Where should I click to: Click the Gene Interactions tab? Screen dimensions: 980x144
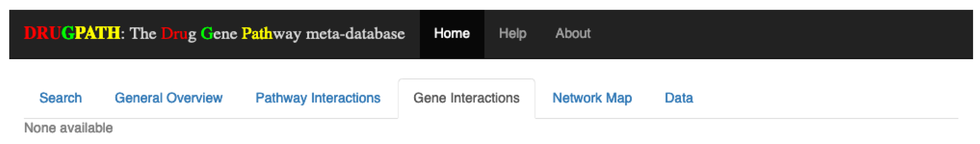pos(466,98)
